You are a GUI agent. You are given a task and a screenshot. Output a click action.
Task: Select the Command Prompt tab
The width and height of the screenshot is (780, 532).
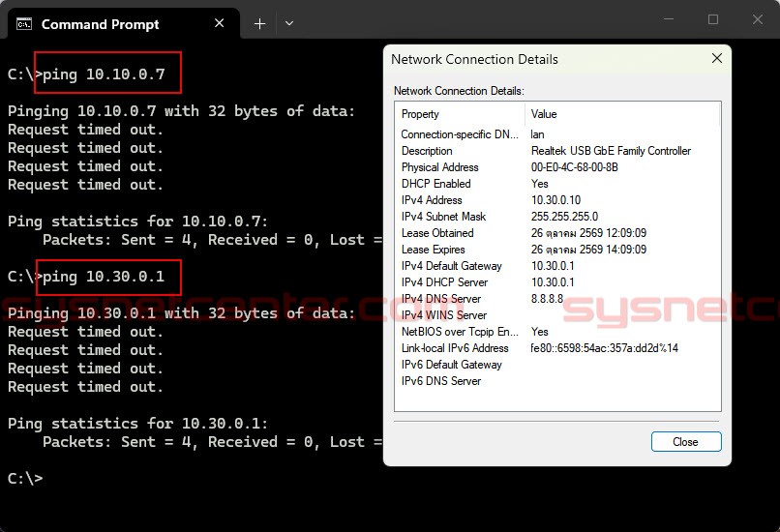123,23
